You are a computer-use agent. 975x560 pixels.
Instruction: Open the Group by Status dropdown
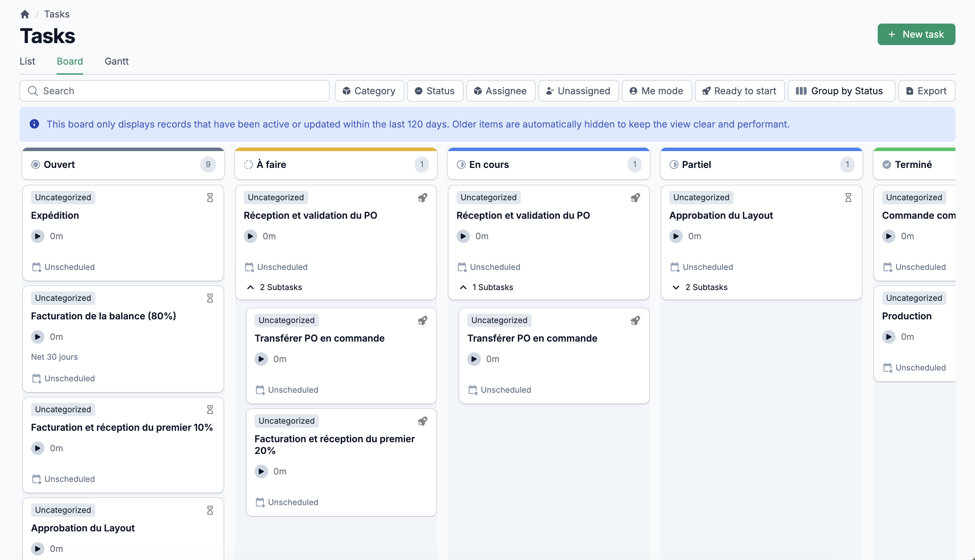841,91
